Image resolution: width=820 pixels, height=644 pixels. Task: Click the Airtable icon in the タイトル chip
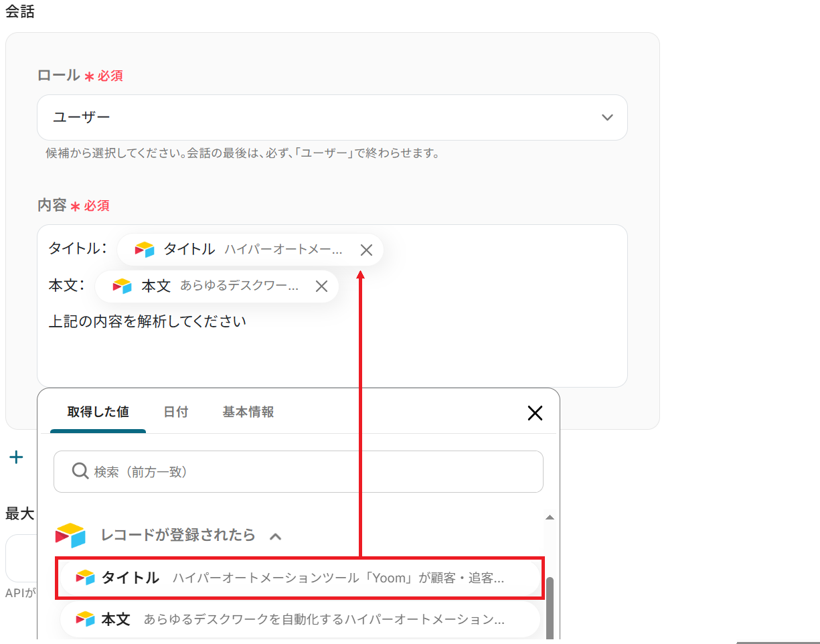[x=145, y=250]
